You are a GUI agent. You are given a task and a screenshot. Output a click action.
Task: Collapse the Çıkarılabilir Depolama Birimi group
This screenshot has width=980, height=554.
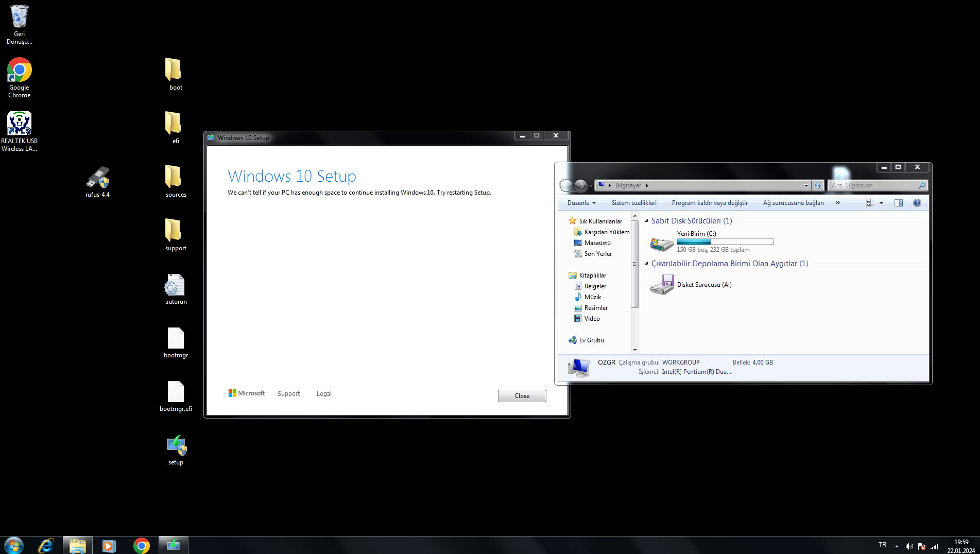pos(646,264)
